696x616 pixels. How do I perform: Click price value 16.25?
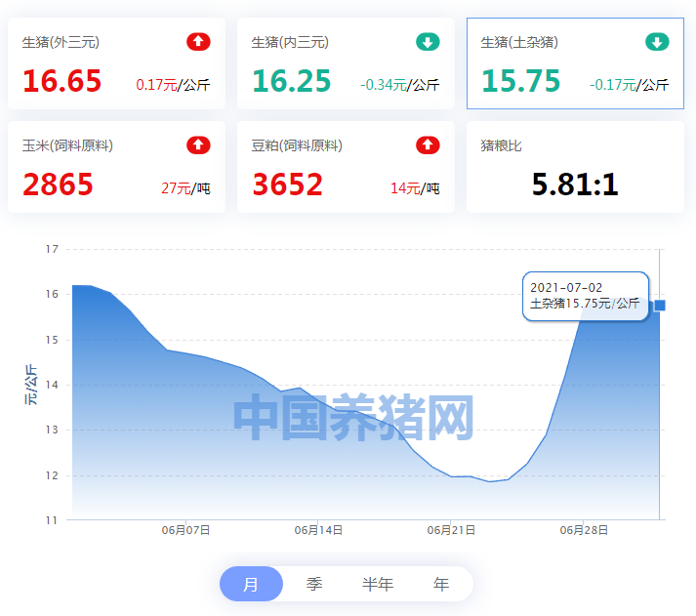[292, 81]
